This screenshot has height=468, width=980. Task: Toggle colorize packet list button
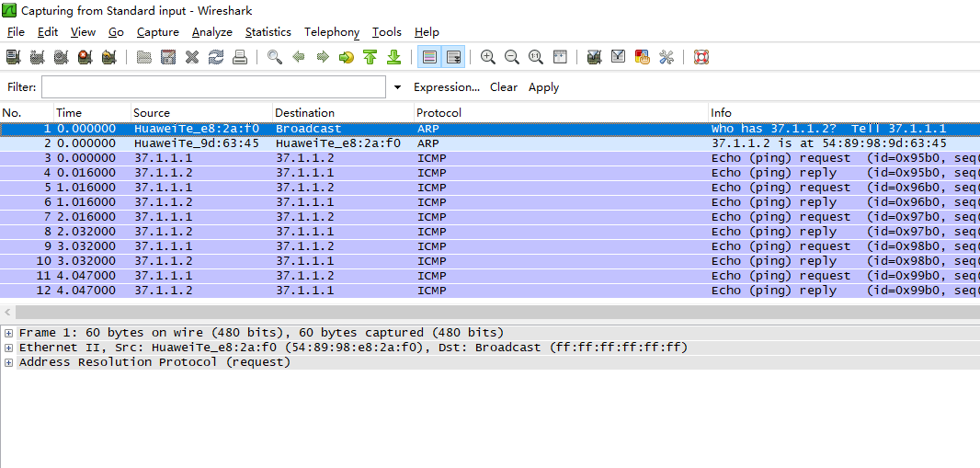(x=429, y=58)
